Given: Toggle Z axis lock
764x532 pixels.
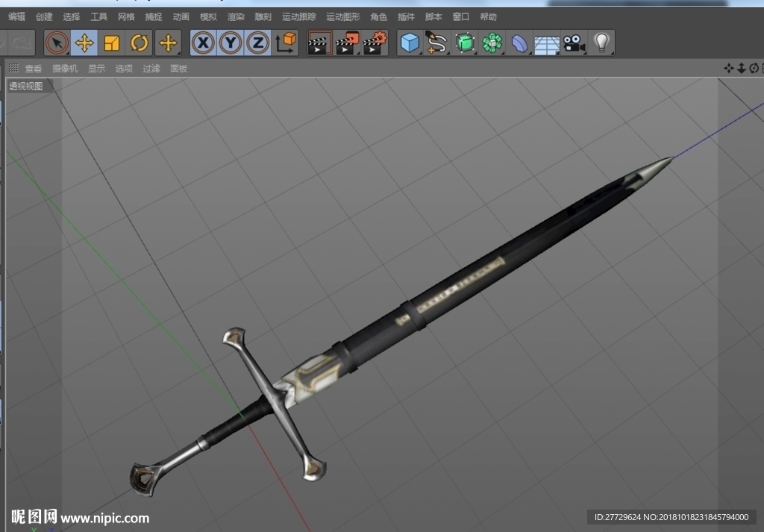Looking at the screenshot, I should (x=257, y=43).
